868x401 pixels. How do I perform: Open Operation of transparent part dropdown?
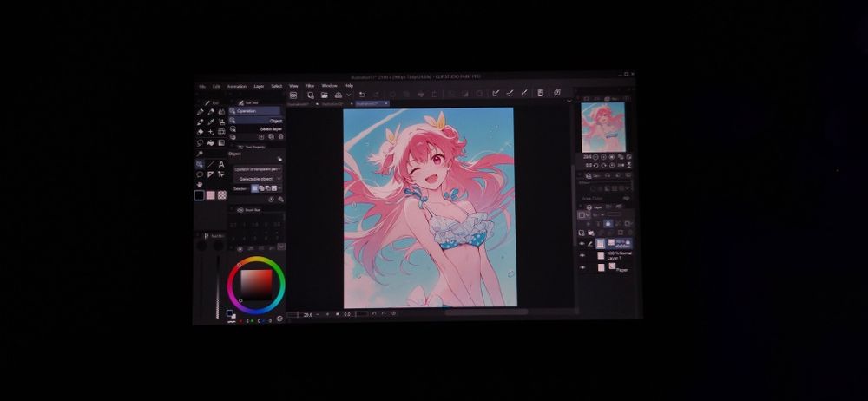[258, 169]
